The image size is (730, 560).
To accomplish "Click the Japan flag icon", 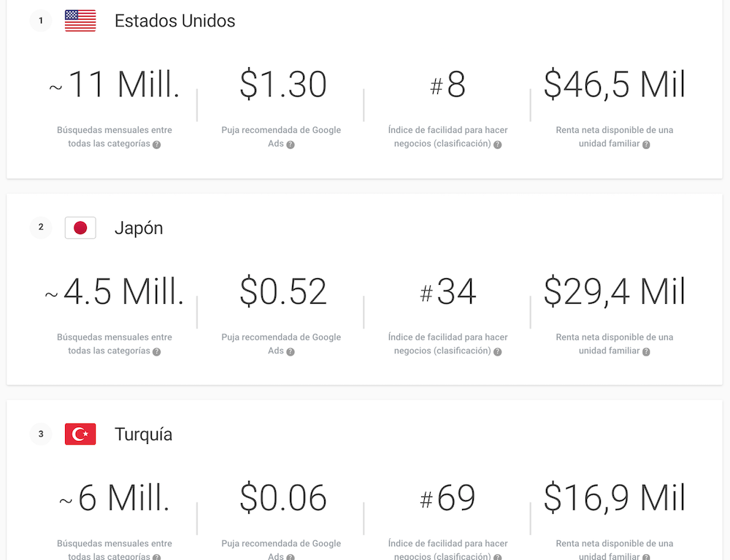I will pos(80,228).
